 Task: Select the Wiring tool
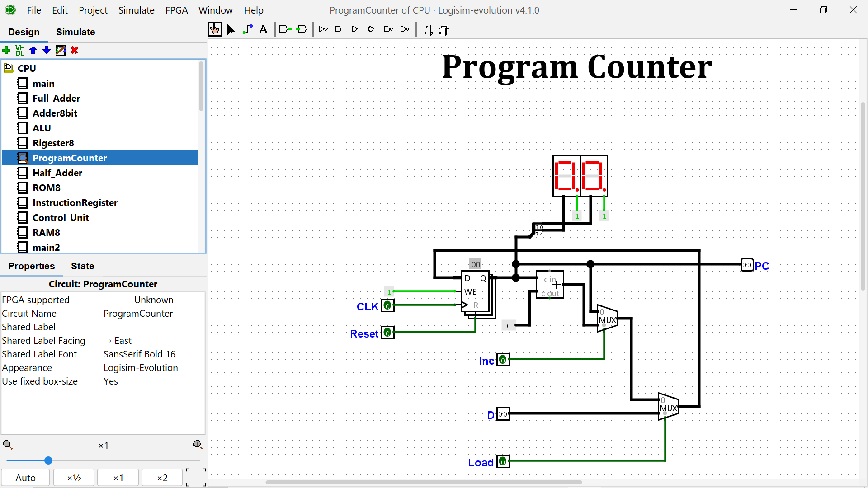[247, 30]
